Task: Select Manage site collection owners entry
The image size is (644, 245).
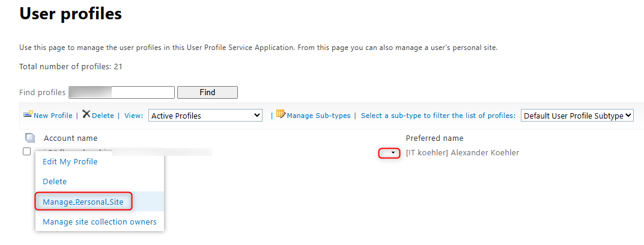Action: click(99, 222)
